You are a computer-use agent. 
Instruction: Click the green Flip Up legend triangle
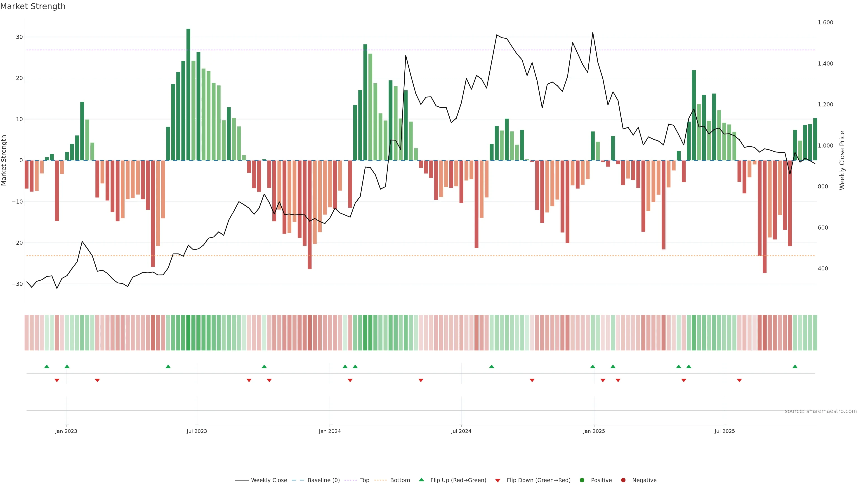tap(421, 480)
